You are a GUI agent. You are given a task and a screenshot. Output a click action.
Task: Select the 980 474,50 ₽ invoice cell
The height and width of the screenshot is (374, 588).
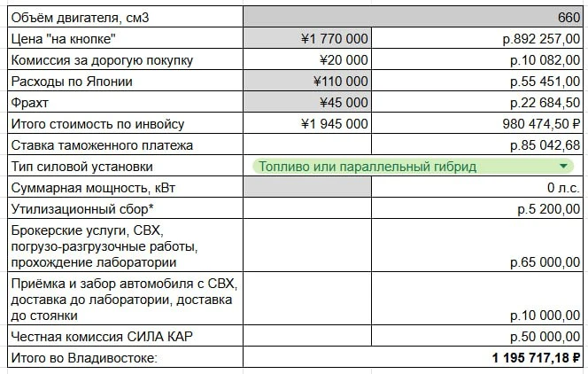pyautogui.click(x=477, y=124)
